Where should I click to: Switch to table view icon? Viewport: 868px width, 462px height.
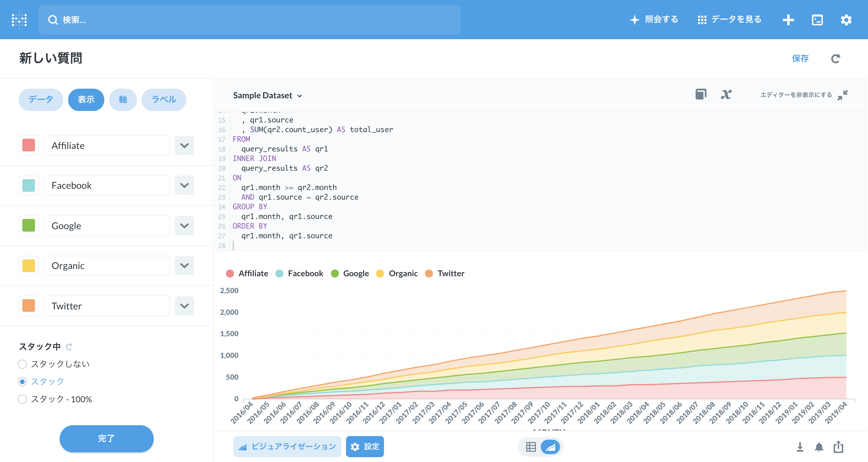(x=531, y=447)
